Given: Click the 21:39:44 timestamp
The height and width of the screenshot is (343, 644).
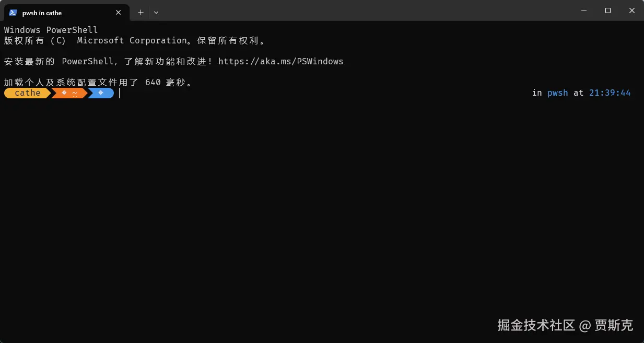Looking at the screenshot, I should pyautogui.click(x=610, y=93).
